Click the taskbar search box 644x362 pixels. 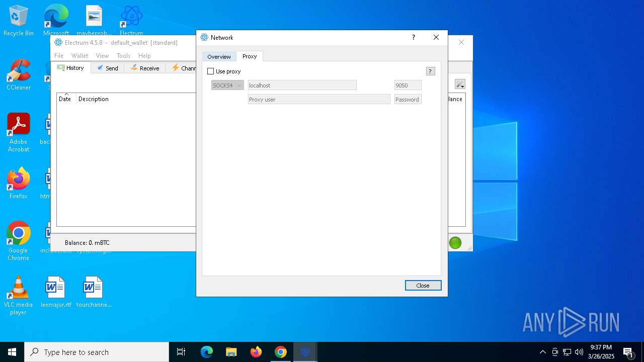[97, 352]
